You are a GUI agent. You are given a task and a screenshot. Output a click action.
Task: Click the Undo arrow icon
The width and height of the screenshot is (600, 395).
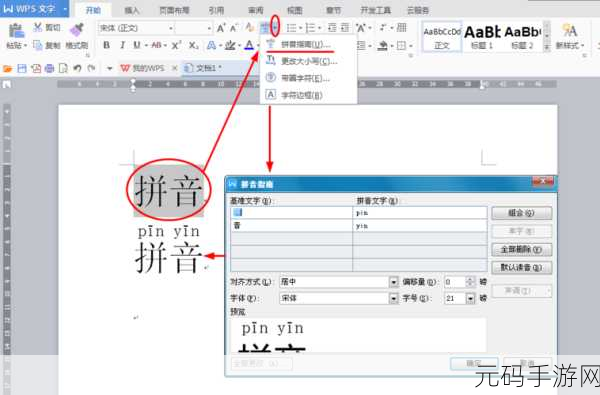pyautogui.click(x=77, y=69)
